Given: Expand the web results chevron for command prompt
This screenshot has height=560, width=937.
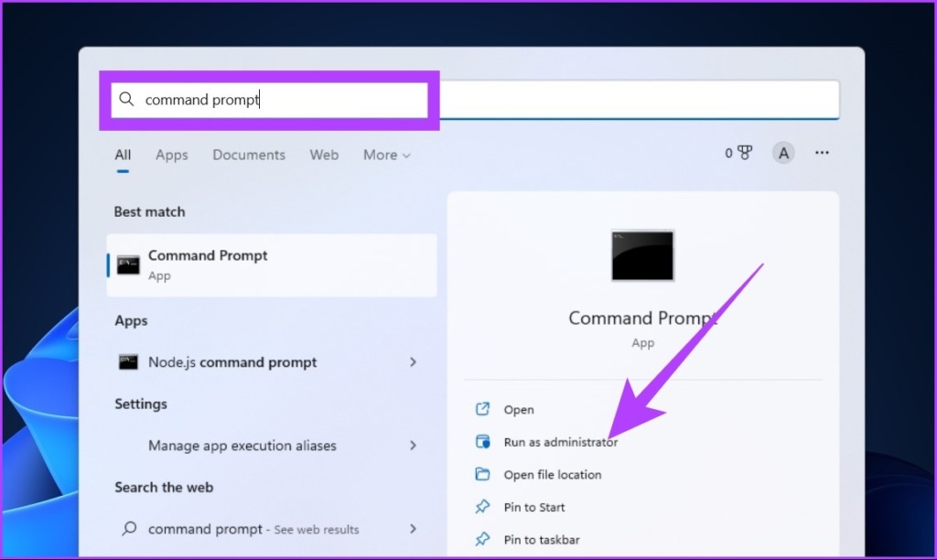Looking at the screenshot, I should coord(413,528).
